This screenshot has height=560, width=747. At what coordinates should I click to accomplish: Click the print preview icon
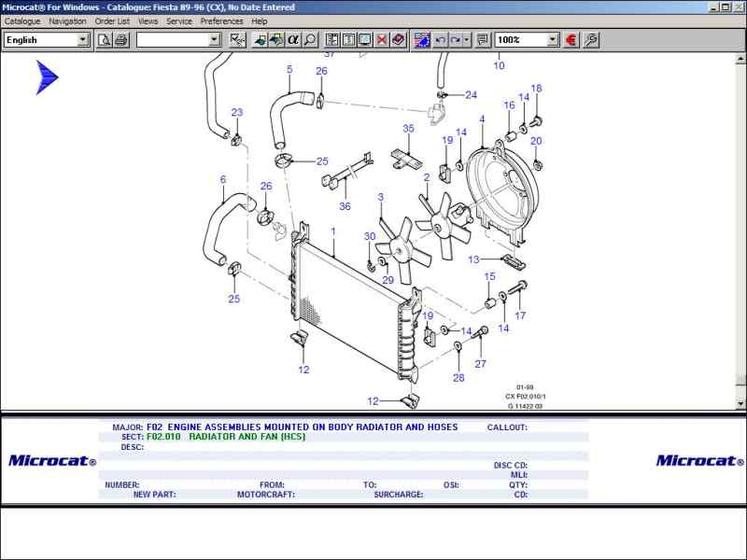pyautogui.click(x=105, y=40)
